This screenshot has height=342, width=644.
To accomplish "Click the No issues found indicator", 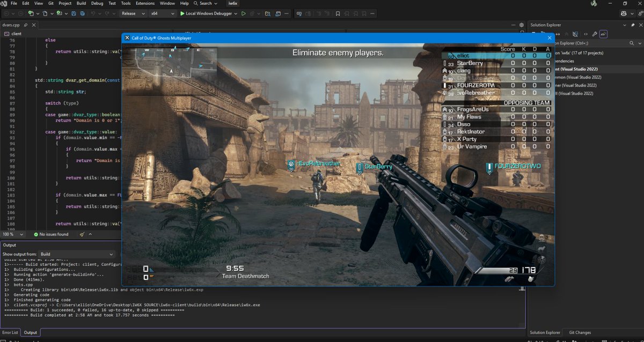I will click(51, 234).
